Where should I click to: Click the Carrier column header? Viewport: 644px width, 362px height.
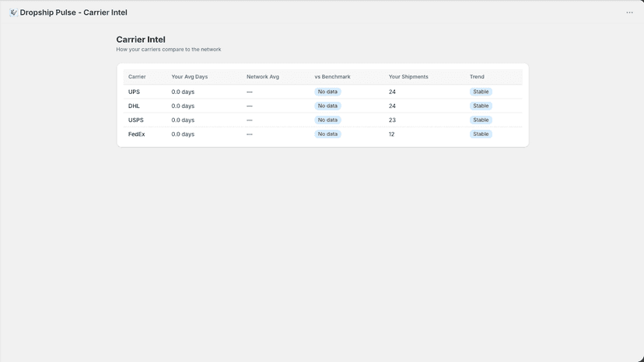[x=137, y=77]
